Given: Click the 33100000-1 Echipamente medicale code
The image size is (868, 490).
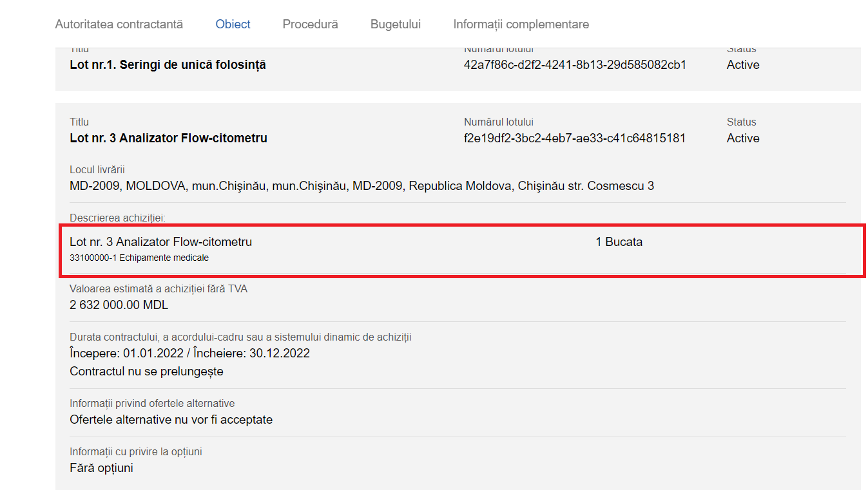Looking at the screenshot, I should point(139,258).
